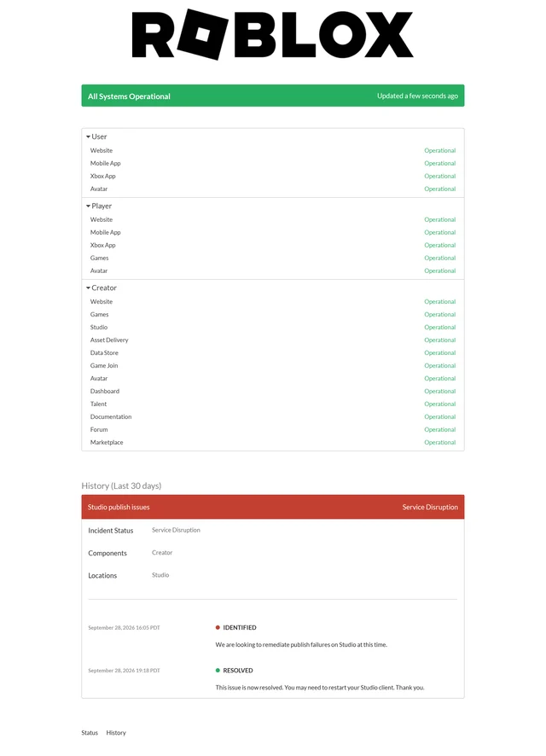The width and height of the screenshot is (546, 756).
Task: Open the History footer link
Action: (x=116, y=733)
